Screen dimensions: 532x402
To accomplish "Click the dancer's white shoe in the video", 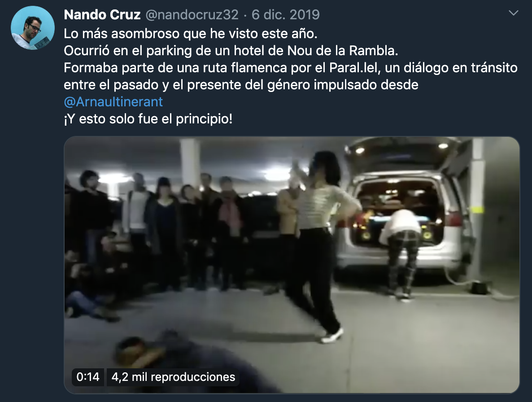I will tap(332, 336).
